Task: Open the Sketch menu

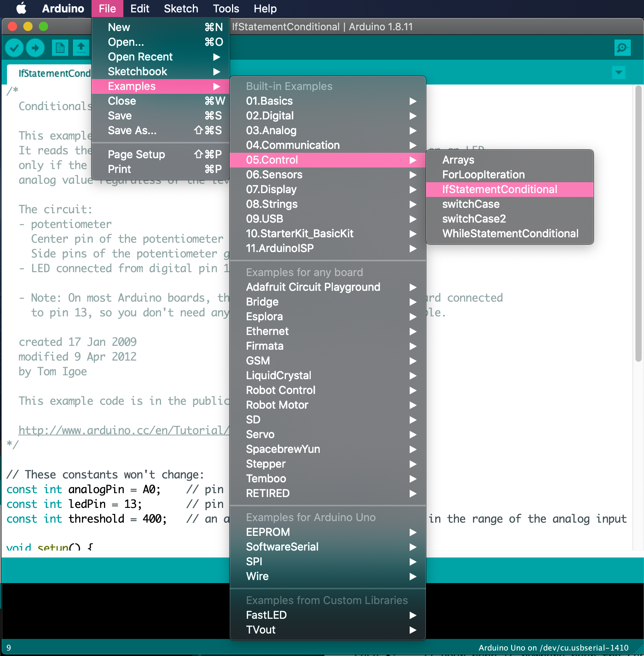Action: (x=181, y=9)
